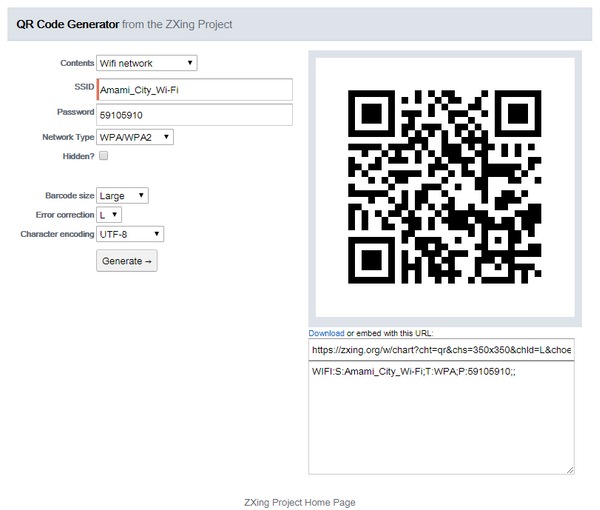Open the Barcode size dropdown showing Large

click(x=122, y=196)
